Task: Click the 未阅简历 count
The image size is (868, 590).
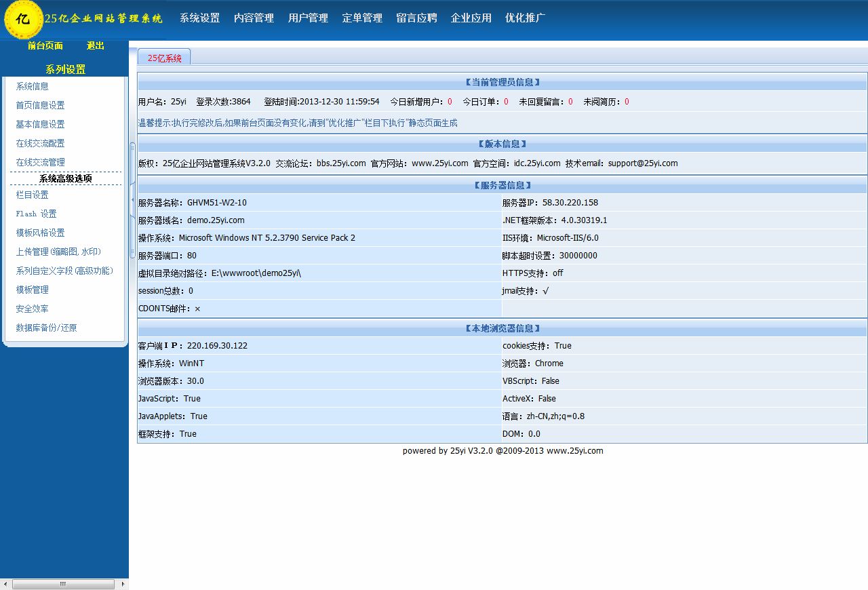Action: (x=627, y=102)
